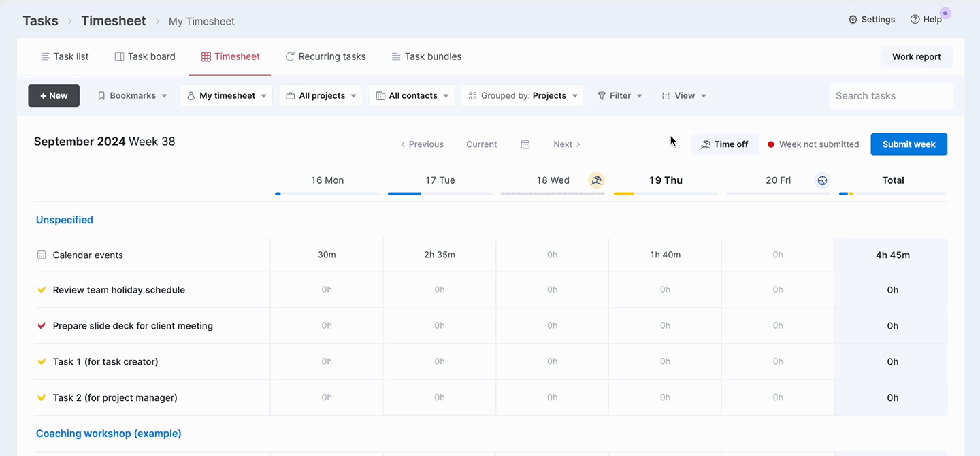Click the funnel Filter icon
Screen dimensions: 980x456
602,96
